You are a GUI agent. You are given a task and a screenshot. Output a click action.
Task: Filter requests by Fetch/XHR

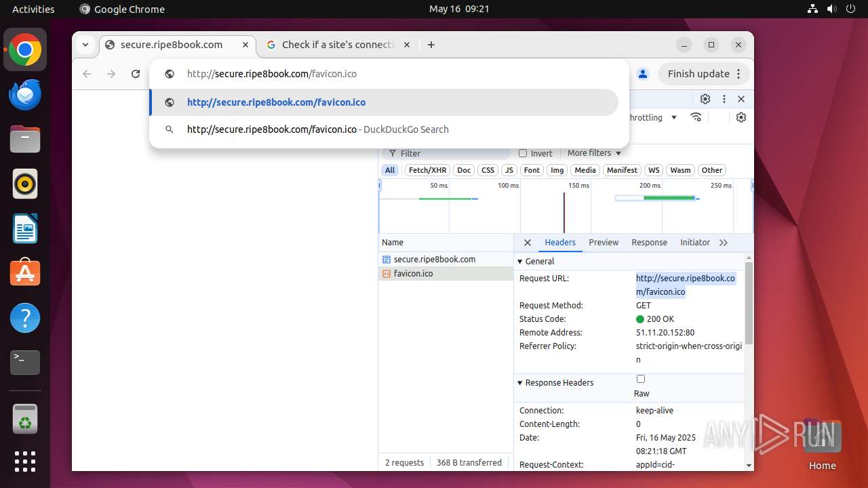tap(428, 170)
